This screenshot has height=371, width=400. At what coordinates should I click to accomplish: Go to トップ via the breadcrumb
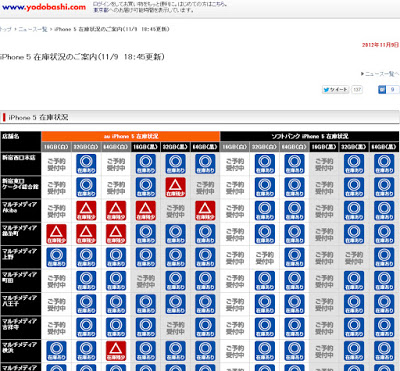coord(5,29)
